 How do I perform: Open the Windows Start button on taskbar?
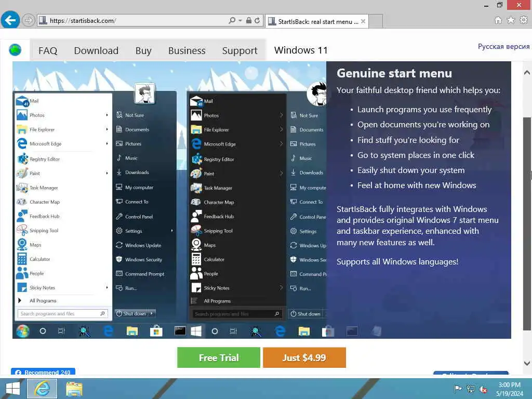12,389
